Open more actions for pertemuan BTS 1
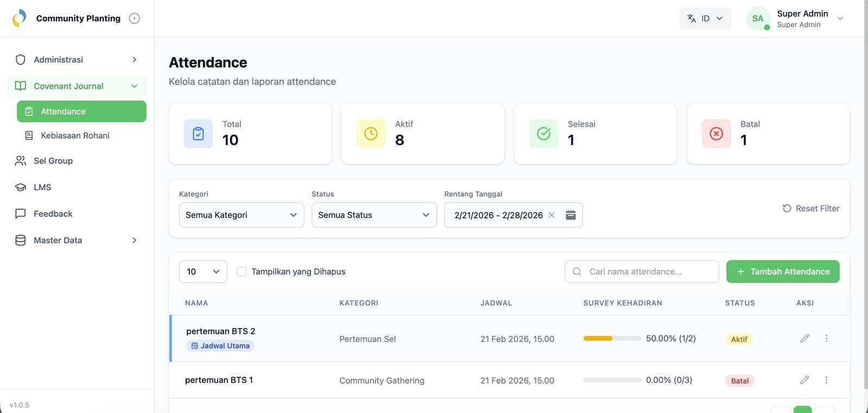This screenshot has height=413, width=868. pyautogui.click(x=826, y=380)
